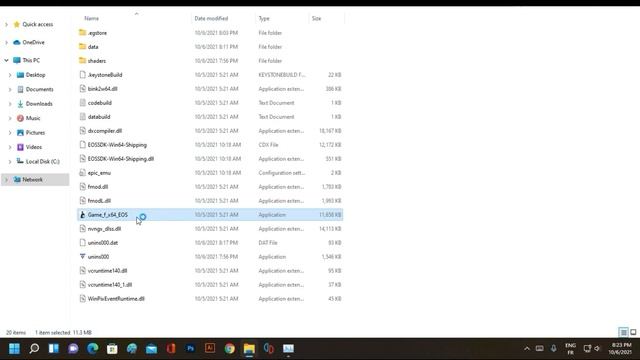
Task: Open Mail app from taskbar
Action: [151, 348]
